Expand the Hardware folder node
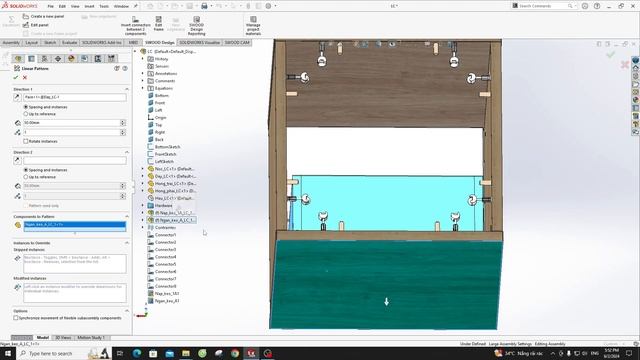Image resolution: width=640 pixels, height=360 pixels. click(x=143, y=205)
